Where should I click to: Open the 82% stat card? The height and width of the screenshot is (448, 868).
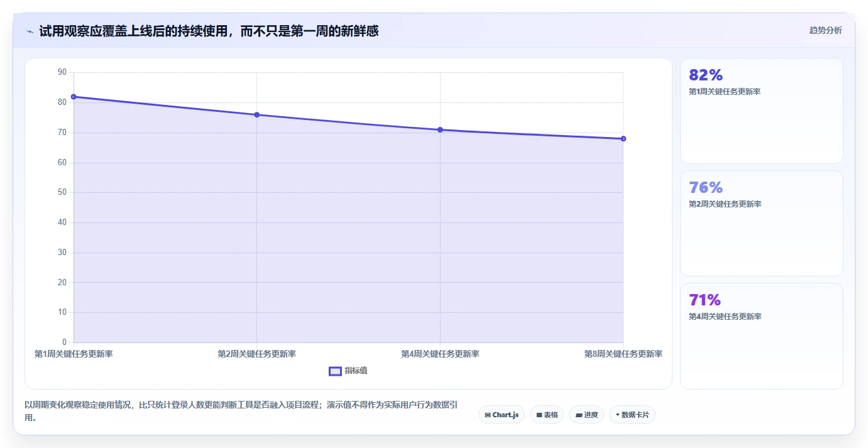(x=762, y=111)
